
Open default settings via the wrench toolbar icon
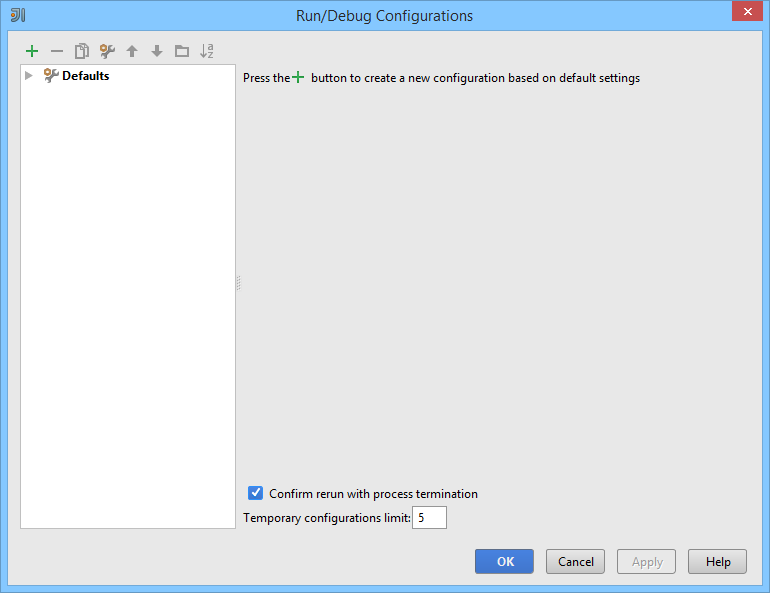[x=107, y=51]
